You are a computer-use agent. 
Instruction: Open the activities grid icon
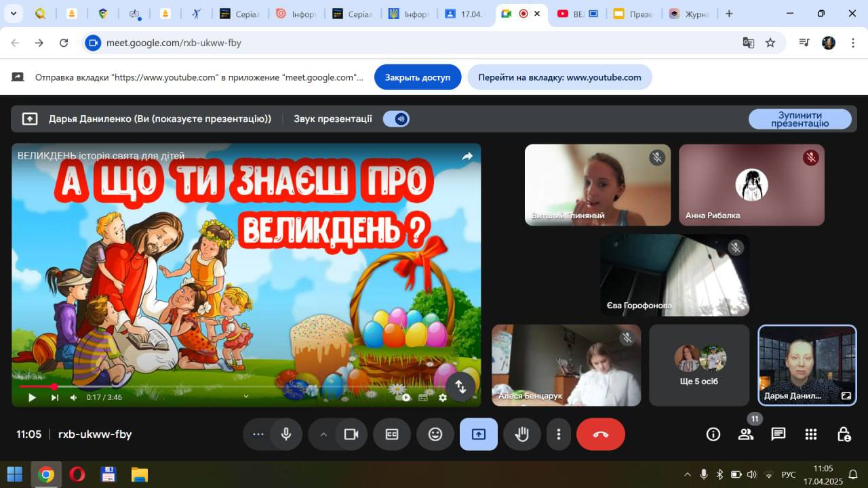point(810,434)
